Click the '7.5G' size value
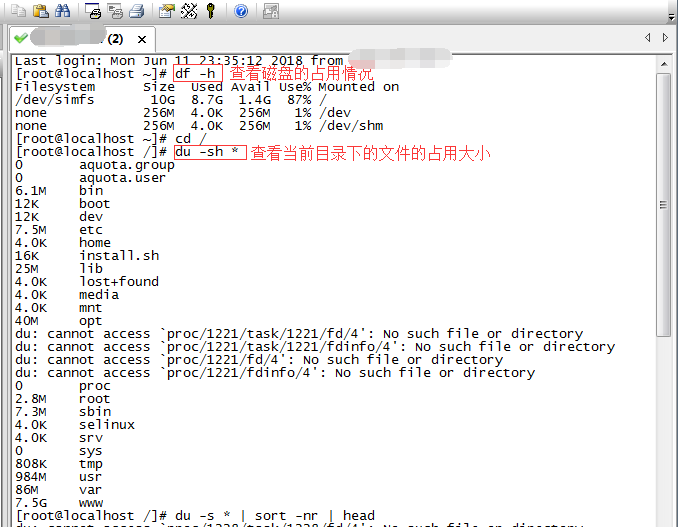Image resolution: width=678 pixels, height=527 pixels. pyautogui.click(x=31, y=503)
